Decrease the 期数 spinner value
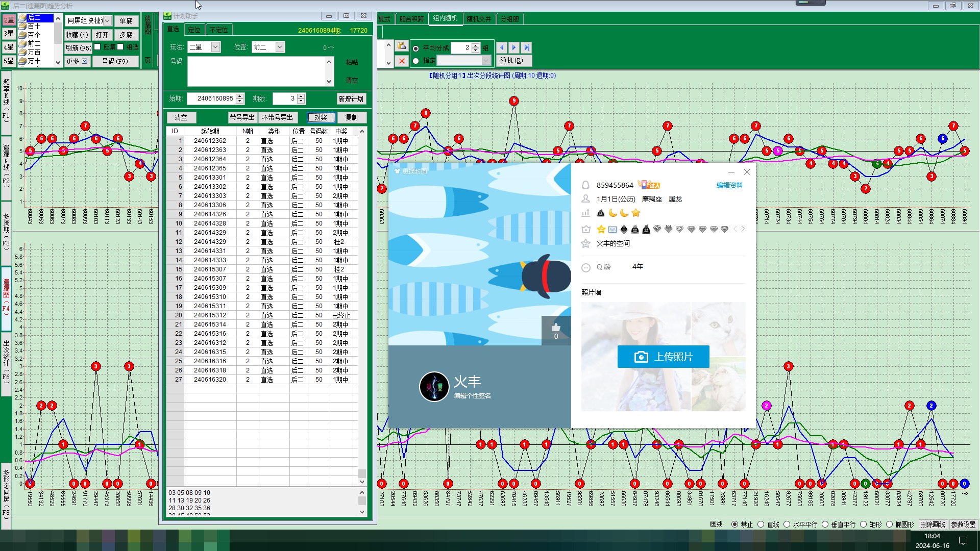Image resolution: width=980 pixels, height=551 pixels. (301, 101)
